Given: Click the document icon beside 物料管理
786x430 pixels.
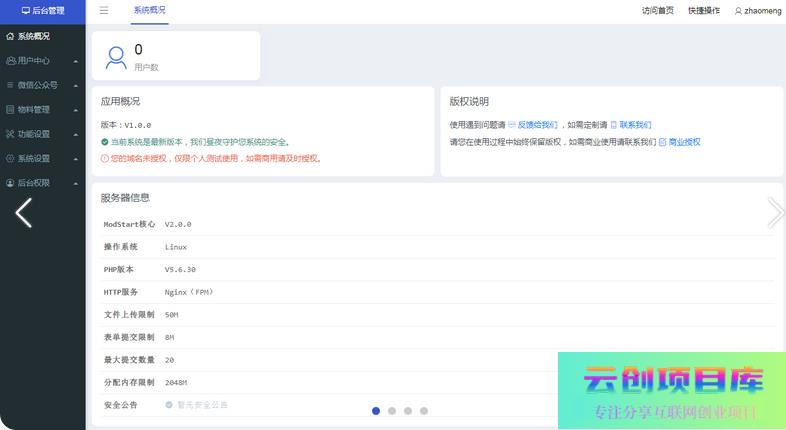Looking at the screenshot, I should coord(10,109).
